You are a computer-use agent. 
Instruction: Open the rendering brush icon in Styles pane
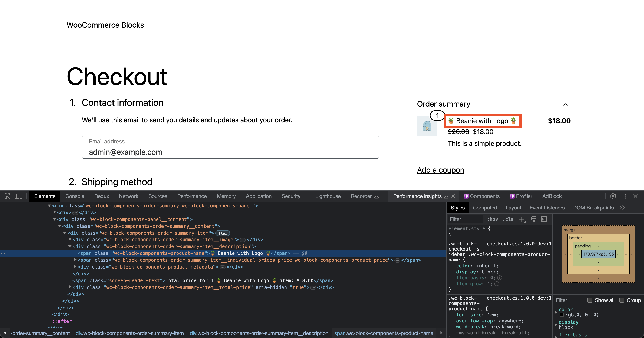pyautogui.click(x=534, y=220)
